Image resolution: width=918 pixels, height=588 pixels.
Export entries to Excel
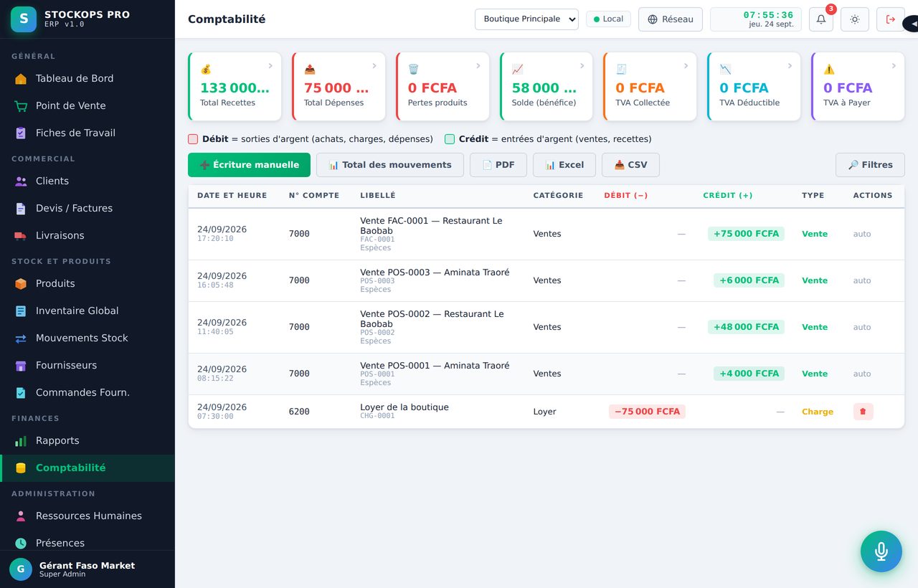(x=564, y=165)
